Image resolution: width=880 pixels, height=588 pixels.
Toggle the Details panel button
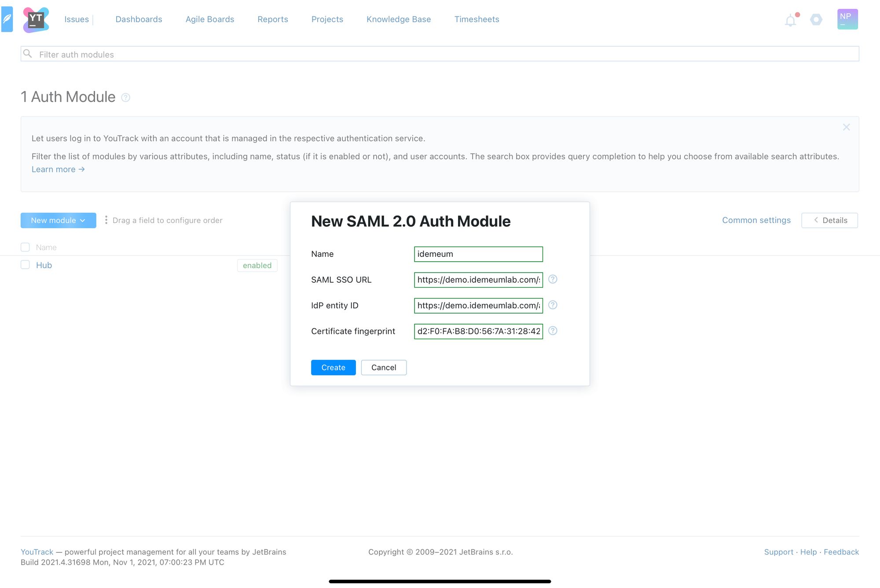[x=829, y=220]
